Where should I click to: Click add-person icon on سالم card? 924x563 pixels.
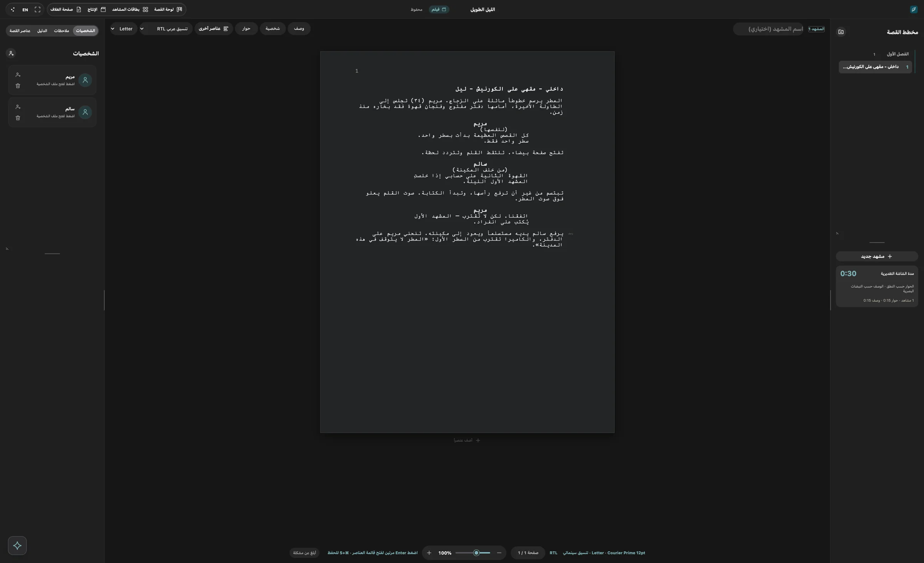pyautogui.click(x=18, y=107)
